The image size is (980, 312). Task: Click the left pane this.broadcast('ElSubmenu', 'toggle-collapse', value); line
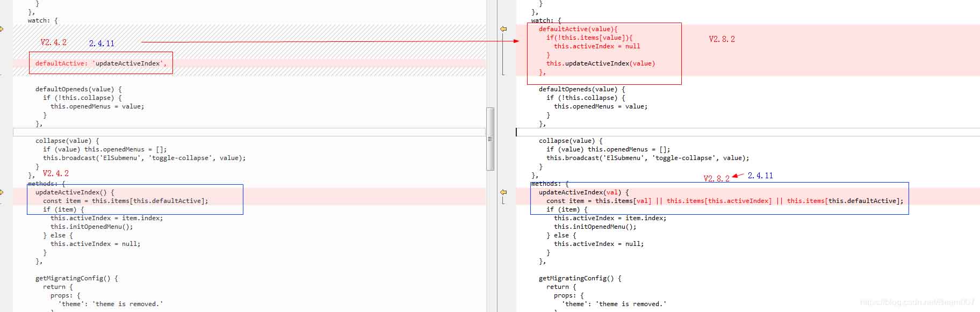coord(145,158)
